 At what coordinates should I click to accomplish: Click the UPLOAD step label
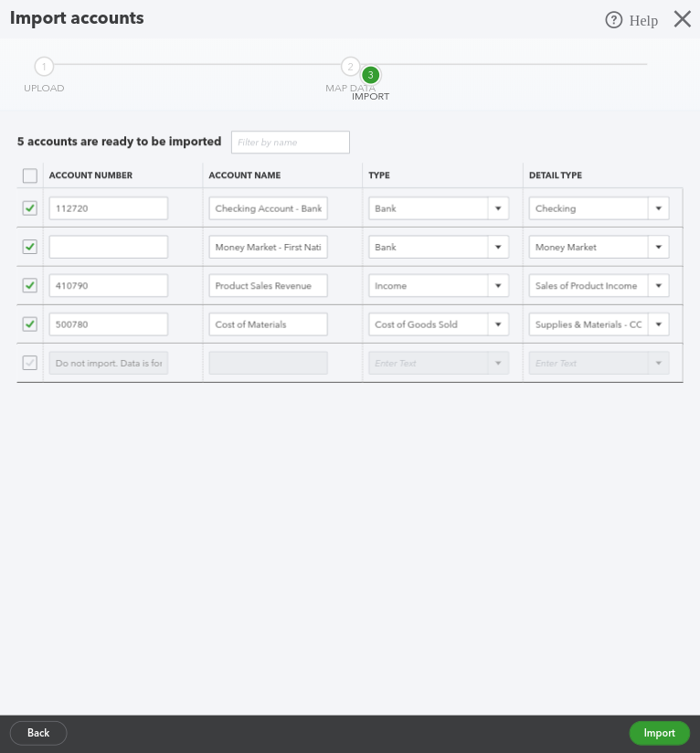pyautogui.click(x=44, y=89)
